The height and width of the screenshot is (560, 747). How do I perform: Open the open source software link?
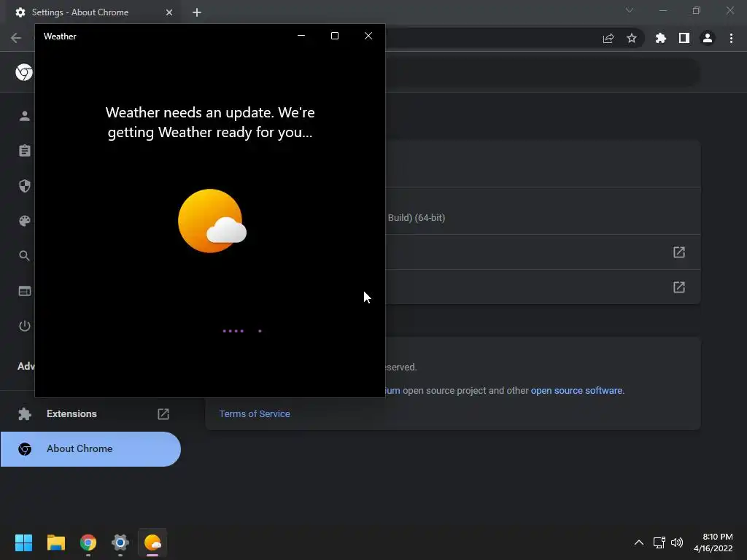click(x=576, y=391)
